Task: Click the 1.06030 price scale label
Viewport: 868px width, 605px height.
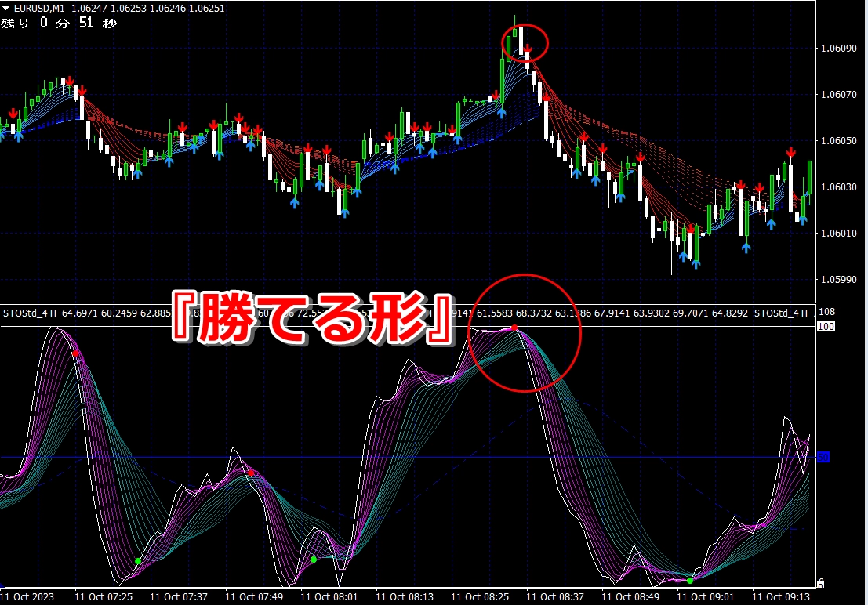Action: tap(839, 187)
